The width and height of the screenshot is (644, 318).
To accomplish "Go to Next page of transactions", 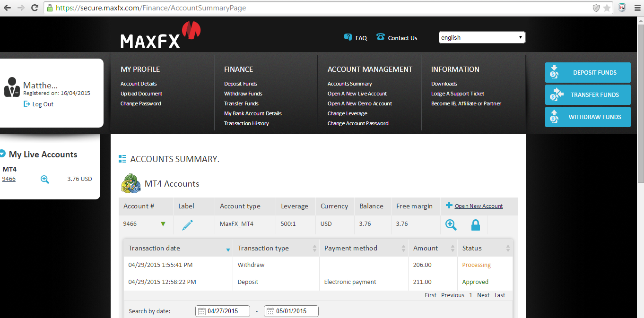I will 483,295.
